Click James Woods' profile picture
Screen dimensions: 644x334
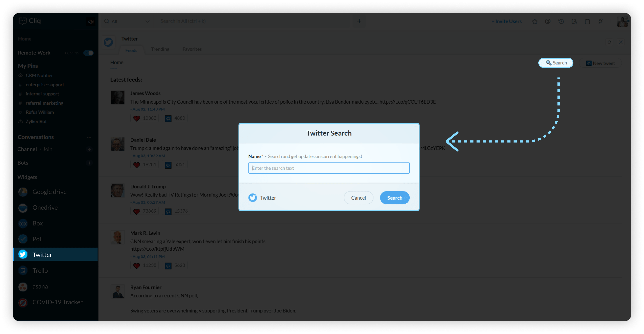tap(117, 97)
